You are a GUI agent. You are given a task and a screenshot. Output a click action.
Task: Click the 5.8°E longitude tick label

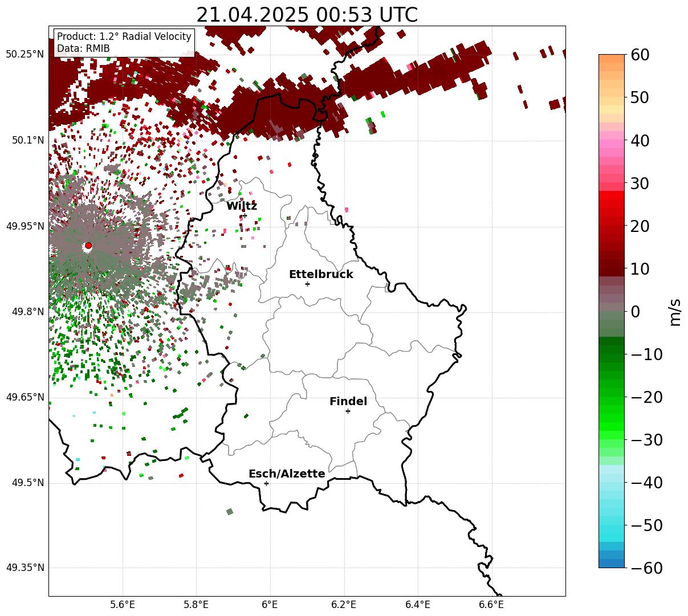[x=197, y=605]
